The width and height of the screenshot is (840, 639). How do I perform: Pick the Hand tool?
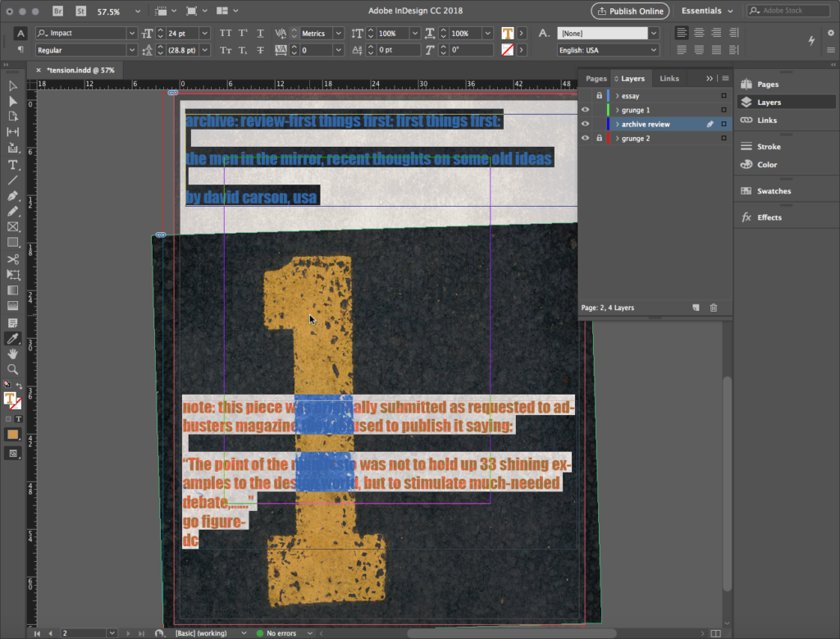13,354
